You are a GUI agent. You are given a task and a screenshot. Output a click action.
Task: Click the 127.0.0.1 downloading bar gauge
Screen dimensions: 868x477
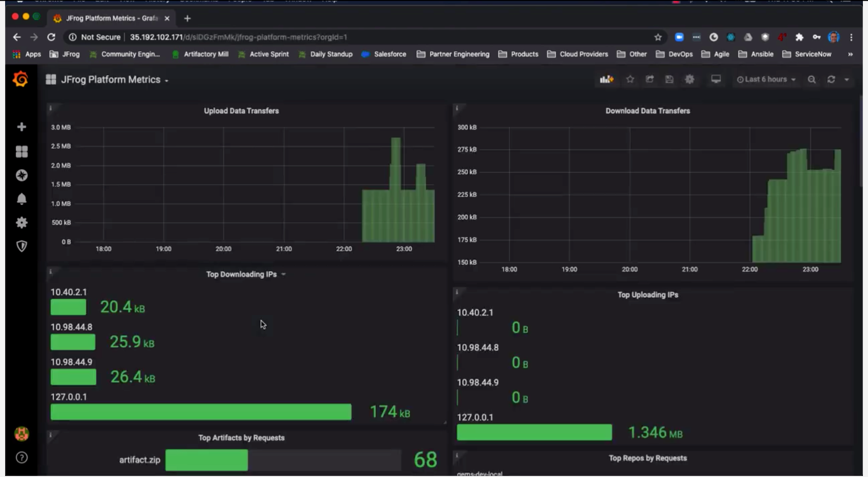201,412
